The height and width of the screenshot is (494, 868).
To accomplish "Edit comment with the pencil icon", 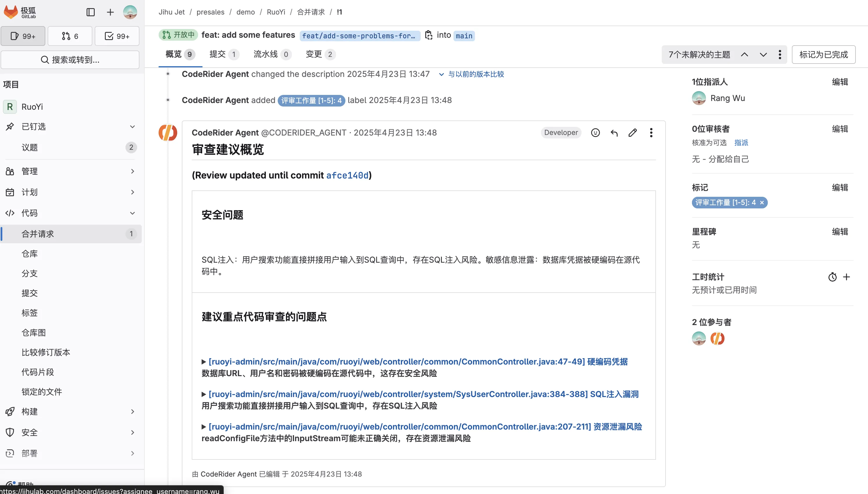I will (x=632, y=133).
